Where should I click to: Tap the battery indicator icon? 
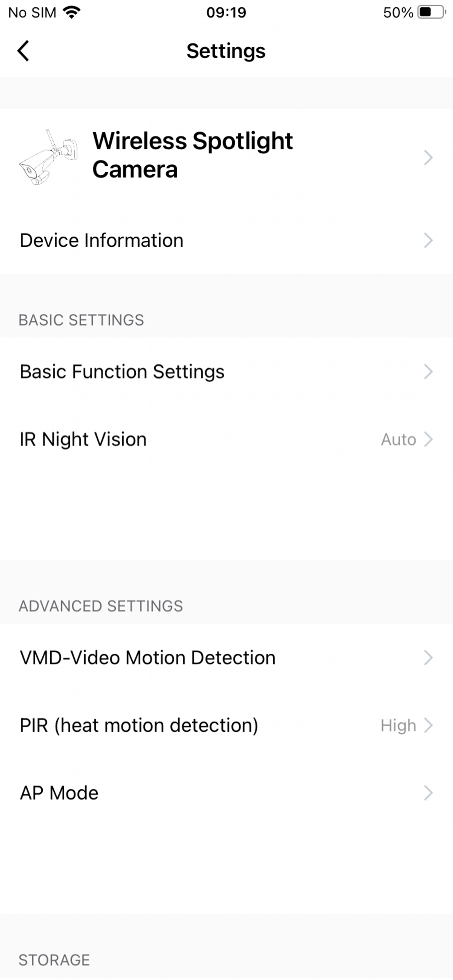pyautogui.click(x=432, y=12)
